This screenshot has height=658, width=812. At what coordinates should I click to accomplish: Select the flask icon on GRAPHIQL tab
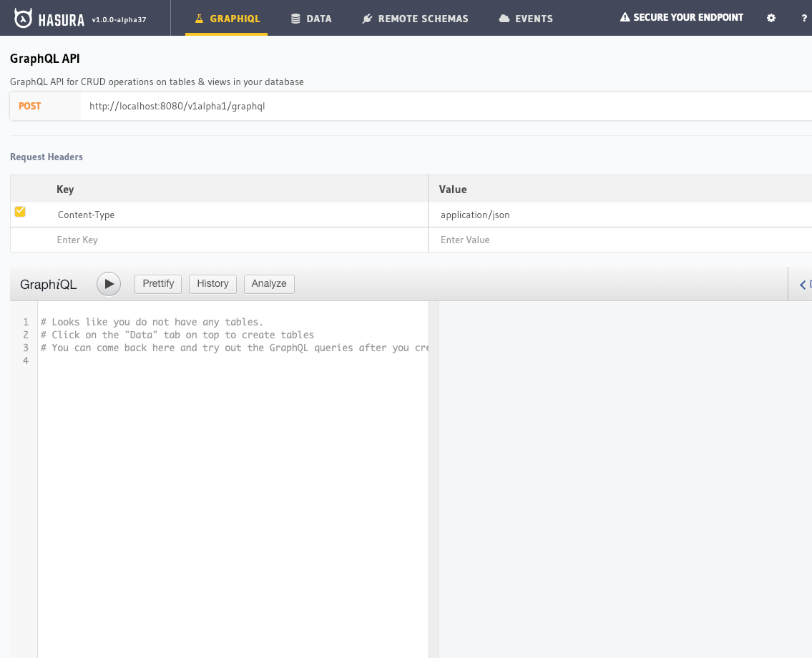[x=199, y=16]
